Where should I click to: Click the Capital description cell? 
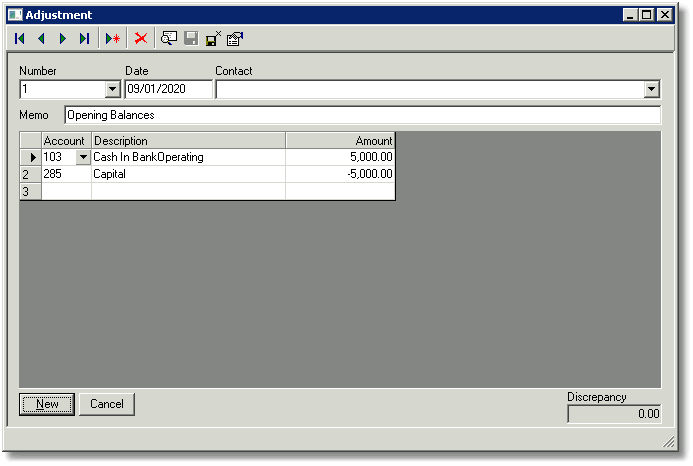coord(188,174)
